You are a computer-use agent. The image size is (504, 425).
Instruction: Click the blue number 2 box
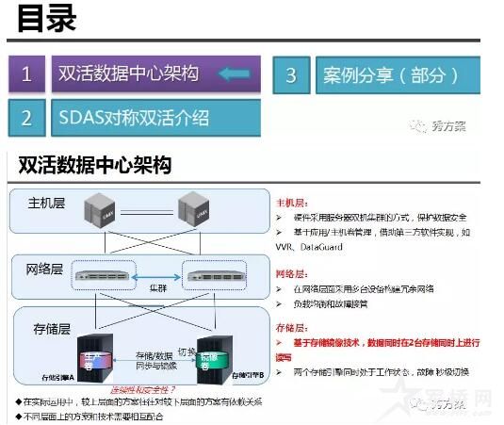[x=26, y=118]
